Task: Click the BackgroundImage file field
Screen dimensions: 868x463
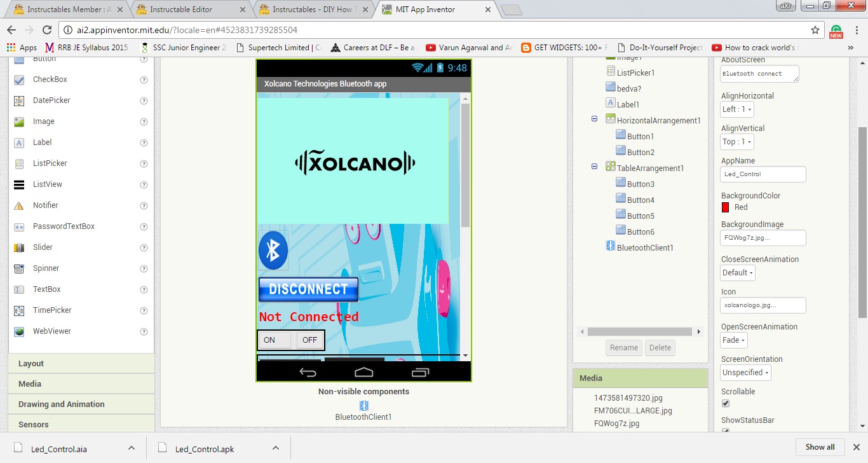Action: [763, 238]
